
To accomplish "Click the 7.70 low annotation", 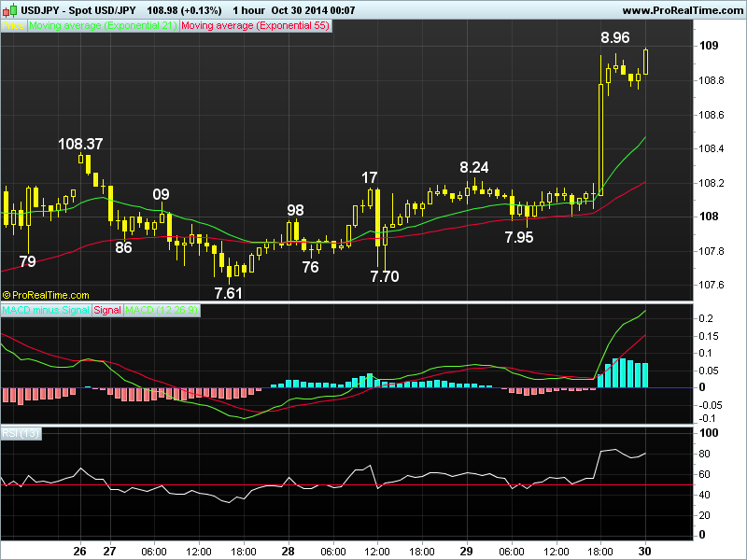I will click(x=385, y=276).
